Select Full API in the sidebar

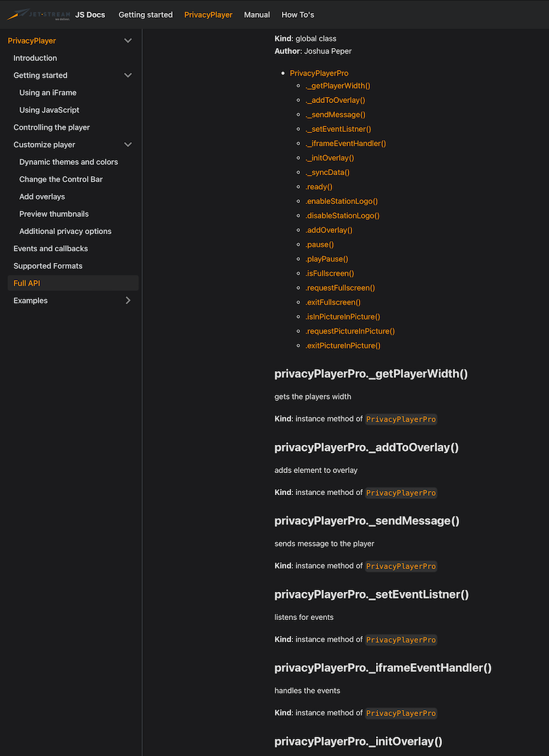click(x=26, y=282)
